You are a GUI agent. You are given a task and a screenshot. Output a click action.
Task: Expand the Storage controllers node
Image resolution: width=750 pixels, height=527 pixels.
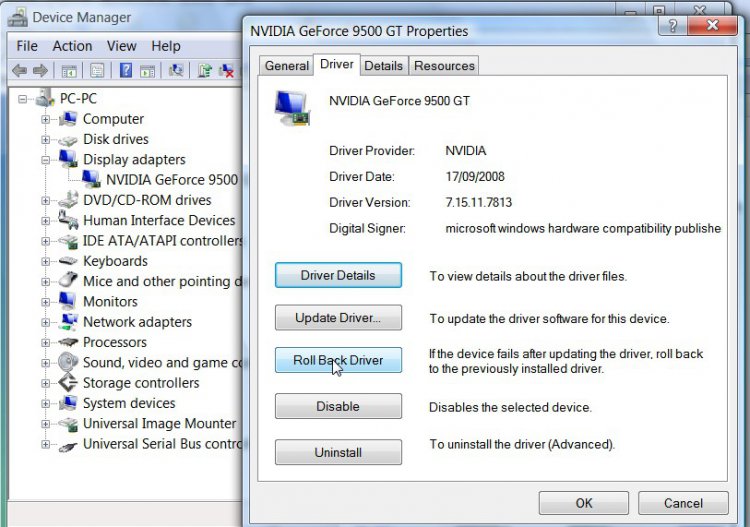(x=45, y=383)
